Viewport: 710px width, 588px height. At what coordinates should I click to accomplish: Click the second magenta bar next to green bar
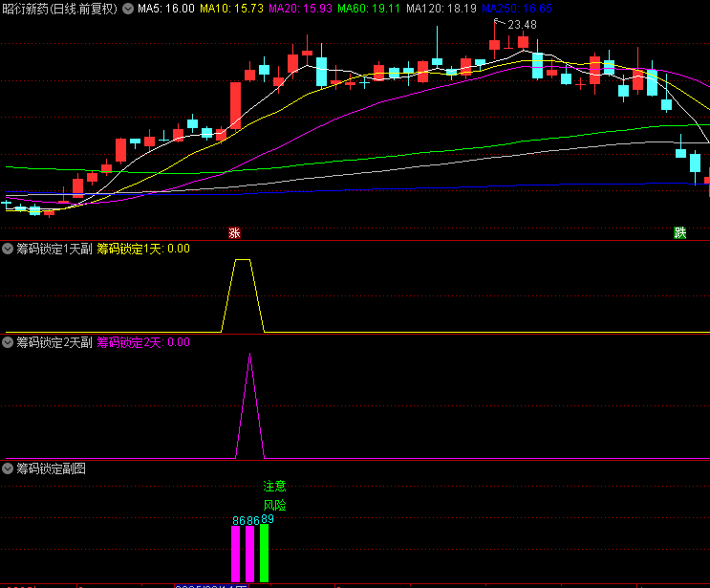pyautogui.click(x=250, y=554)
